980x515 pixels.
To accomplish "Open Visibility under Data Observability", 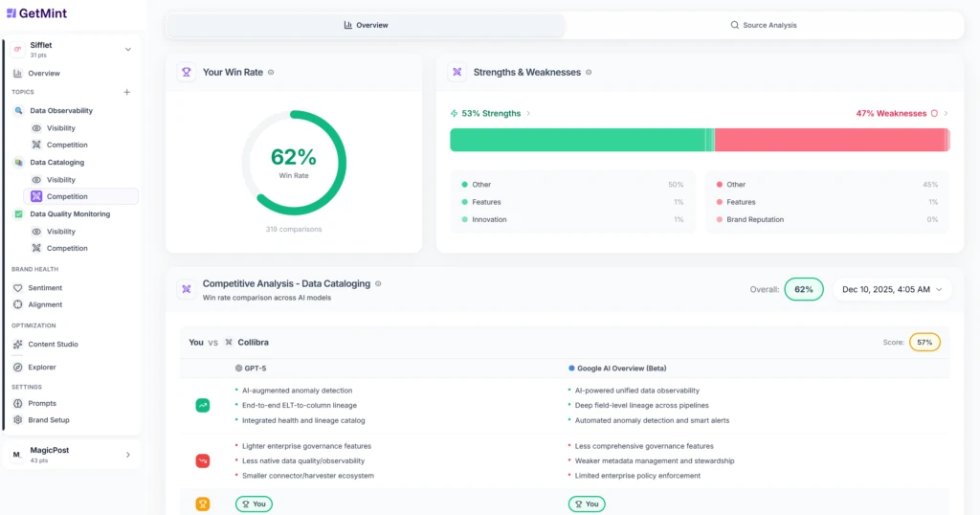I will pyautogui.click(x=60, y=128).
